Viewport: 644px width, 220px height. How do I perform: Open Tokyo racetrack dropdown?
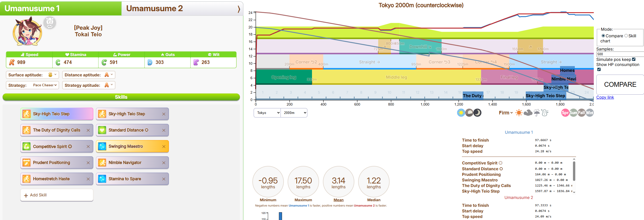pos(267,113)
